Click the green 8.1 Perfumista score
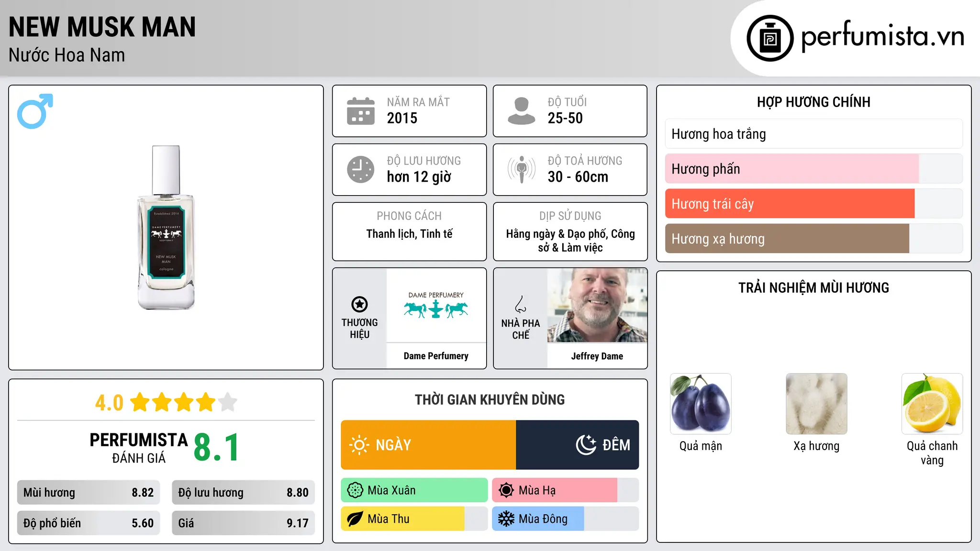 point(216,448)
